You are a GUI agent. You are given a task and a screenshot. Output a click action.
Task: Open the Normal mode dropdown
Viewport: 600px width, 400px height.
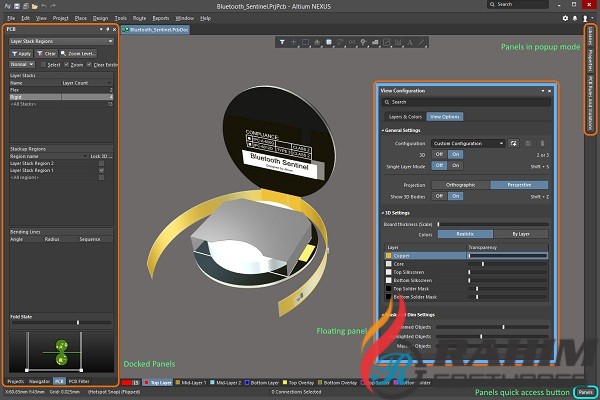click(22, 64)
